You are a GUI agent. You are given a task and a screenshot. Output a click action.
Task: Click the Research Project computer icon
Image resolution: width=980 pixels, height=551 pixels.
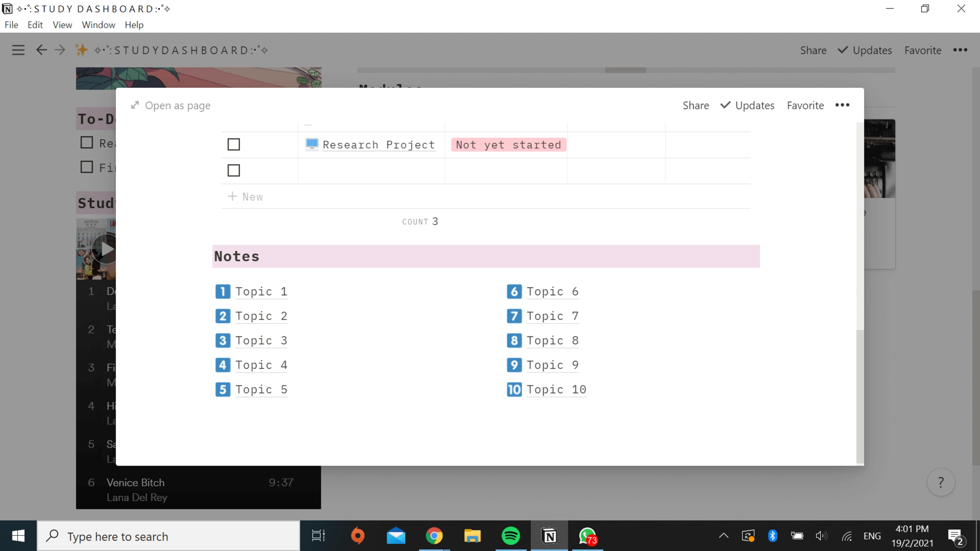312,144
